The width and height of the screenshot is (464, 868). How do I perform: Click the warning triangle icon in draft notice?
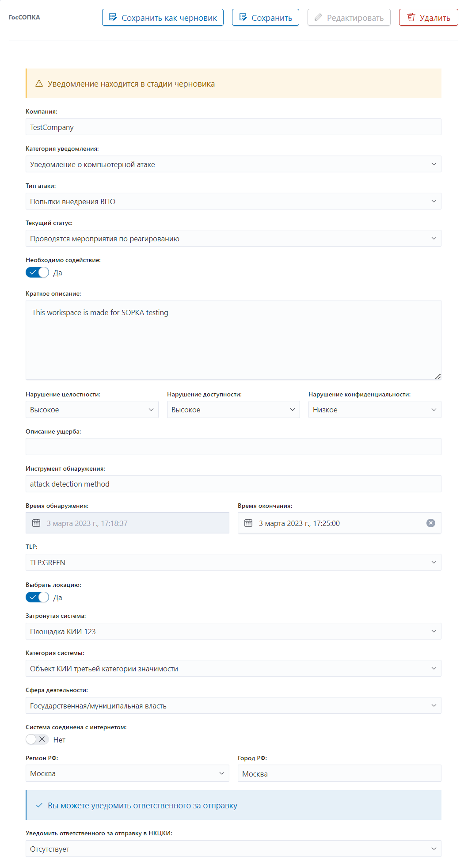click(x=39, y=84)
